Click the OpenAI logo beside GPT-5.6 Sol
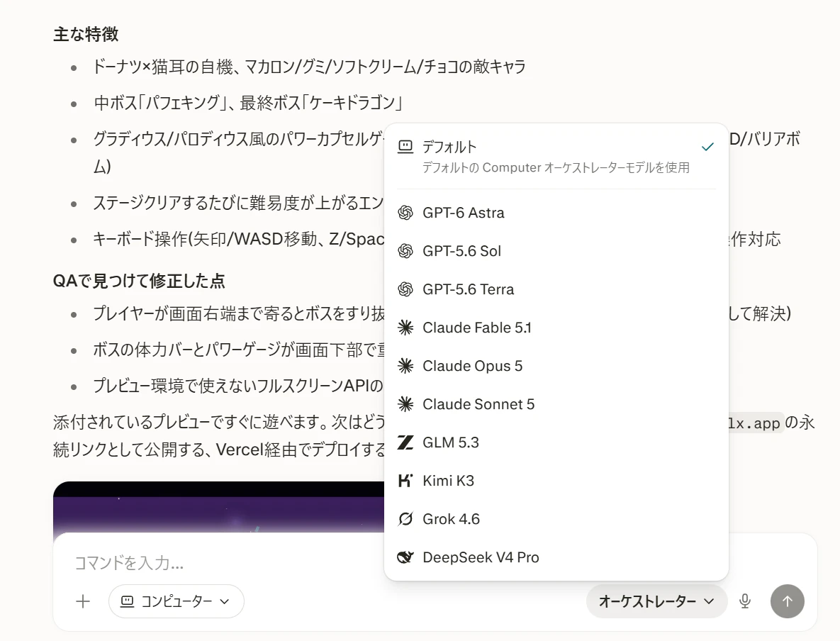Screen dimensions: 840x641 (x=405, y=251)
